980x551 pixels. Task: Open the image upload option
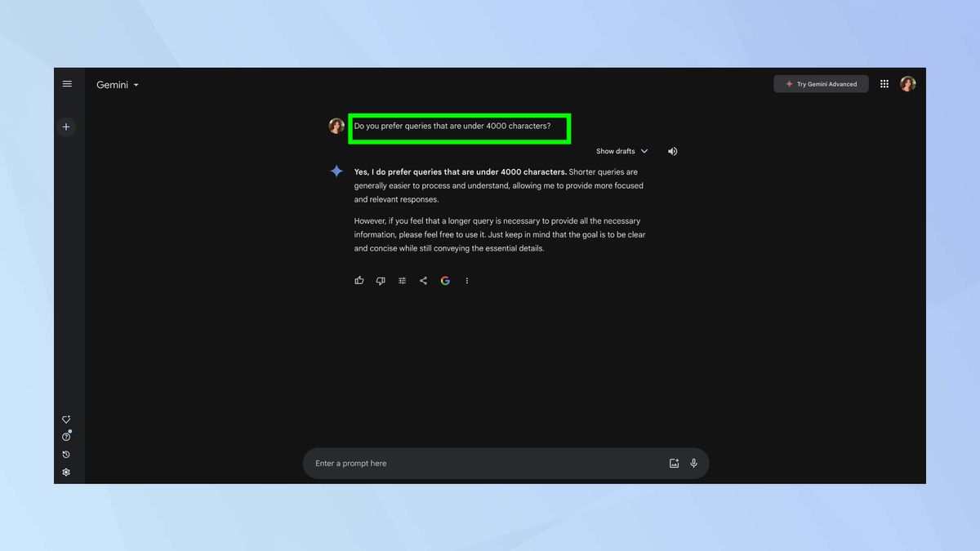(674, 463)
